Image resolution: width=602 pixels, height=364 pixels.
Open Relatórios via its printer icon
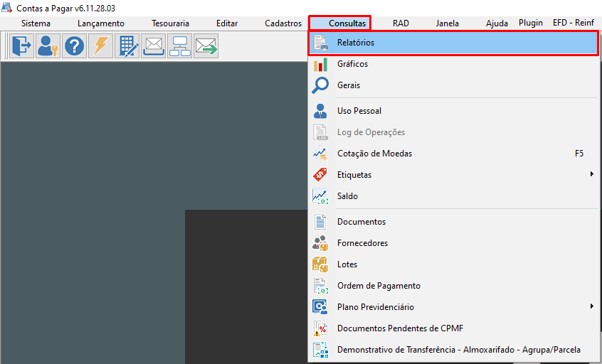(x=320, y=43)
